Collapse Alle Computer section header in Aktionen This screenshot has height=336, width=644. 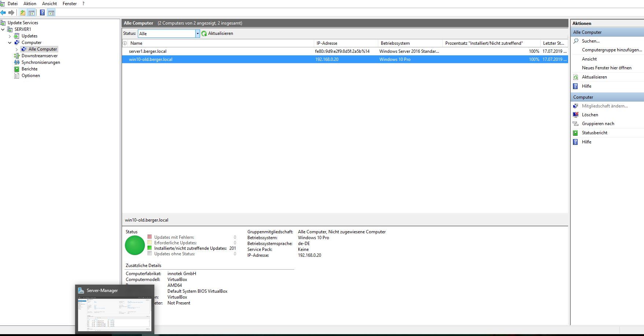point(607,32)
